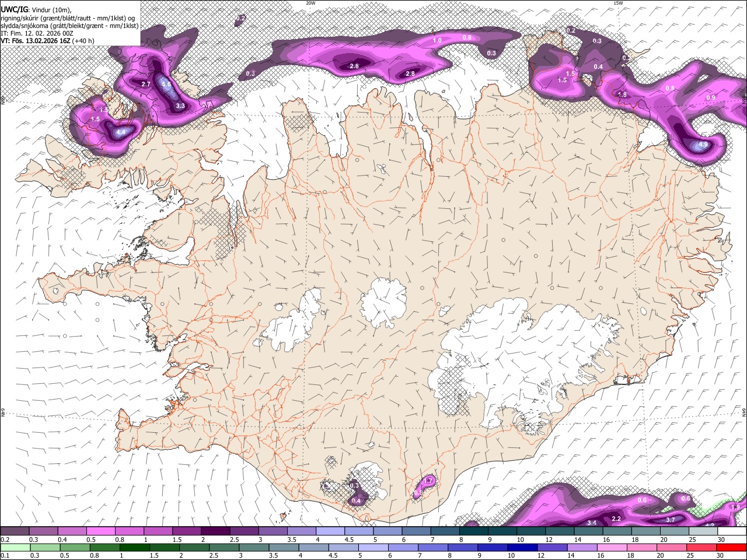Select the white swatch labeled 30 in upper legend
This screenshot has width=747, height=560.
(x=732, y=531)
